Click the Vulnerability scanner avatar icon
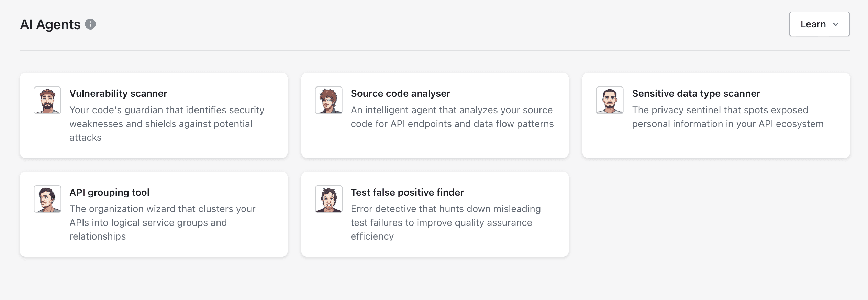This screenshot has height=300, width=868. click(47, 100)
